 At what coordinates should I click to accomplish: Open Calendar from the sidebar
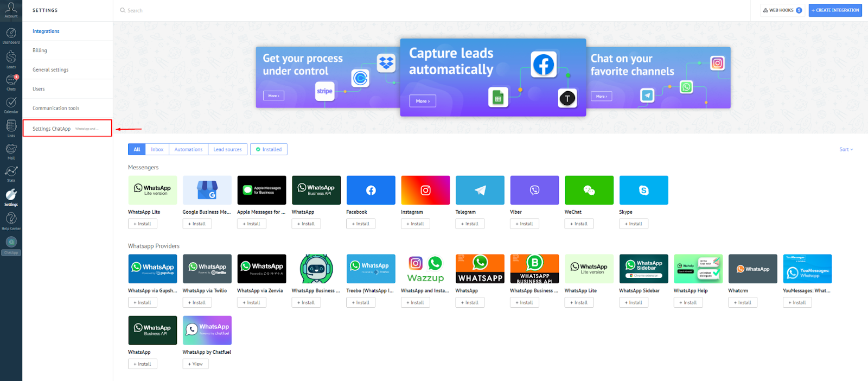tap(11, 105)
